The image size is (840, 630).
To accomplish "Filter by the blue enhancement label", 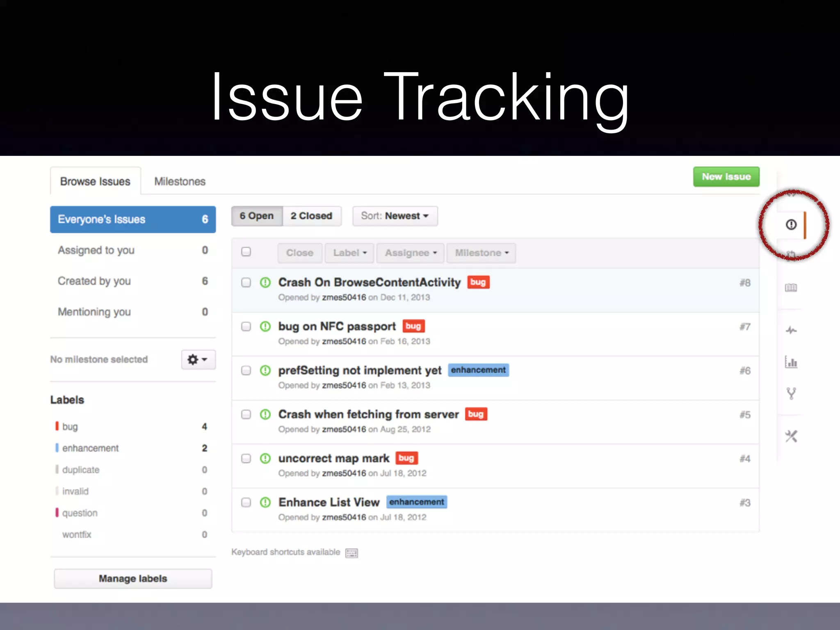I will click(131, 448).
